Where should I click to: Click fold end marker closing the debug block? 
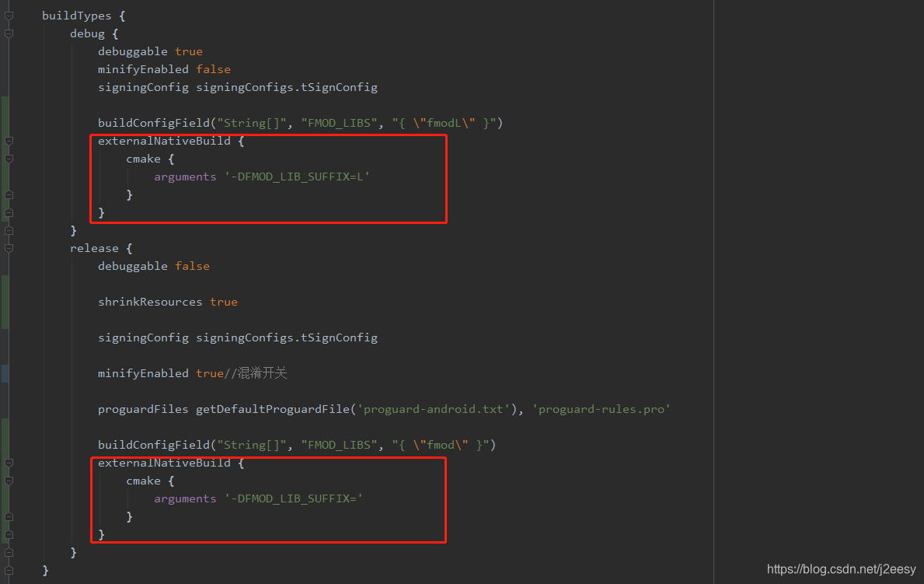tap(9, 231)
